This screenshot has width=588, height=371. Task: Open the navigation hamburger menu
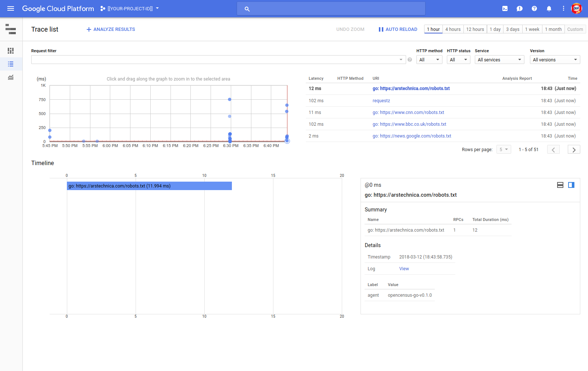11,8
